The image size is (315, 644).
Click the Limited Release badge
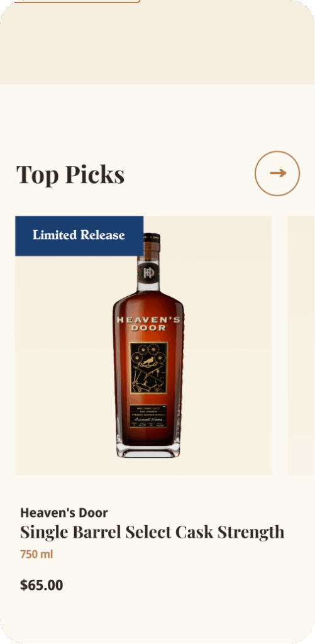click(x=79, y=236)
